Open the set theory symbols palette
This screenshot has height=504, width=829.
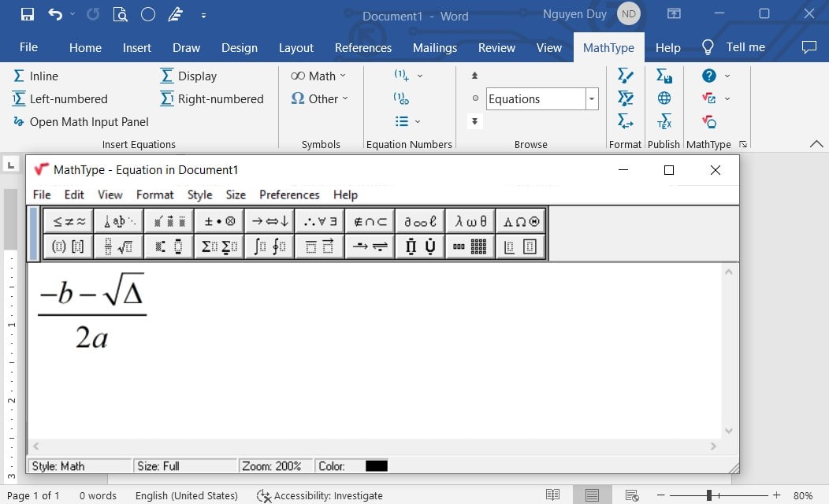370,220
